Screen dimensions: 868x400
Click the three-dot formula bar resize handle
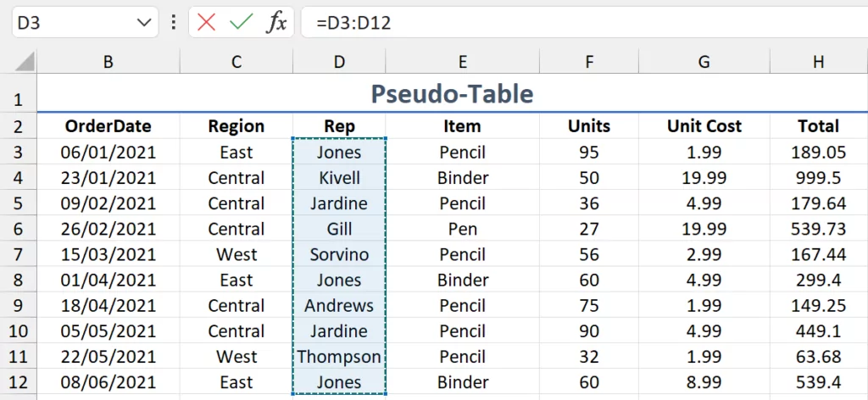[174, 23]
